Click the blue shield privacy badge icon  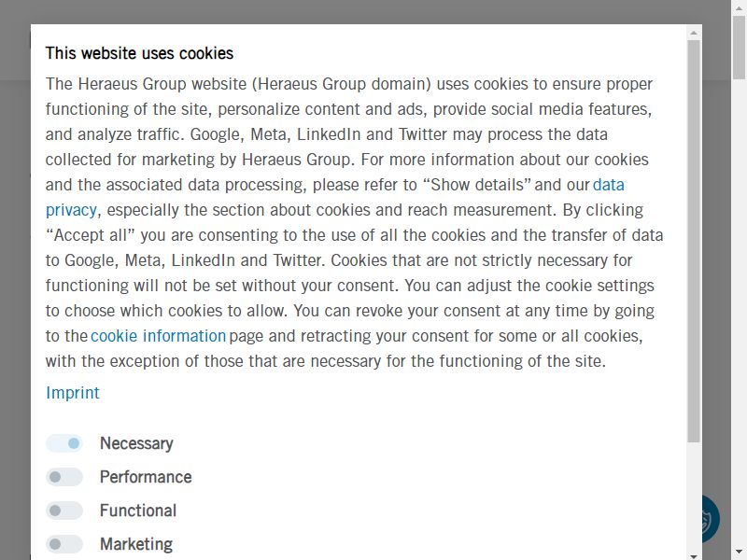pyautogui.click(x=711, y=519)
